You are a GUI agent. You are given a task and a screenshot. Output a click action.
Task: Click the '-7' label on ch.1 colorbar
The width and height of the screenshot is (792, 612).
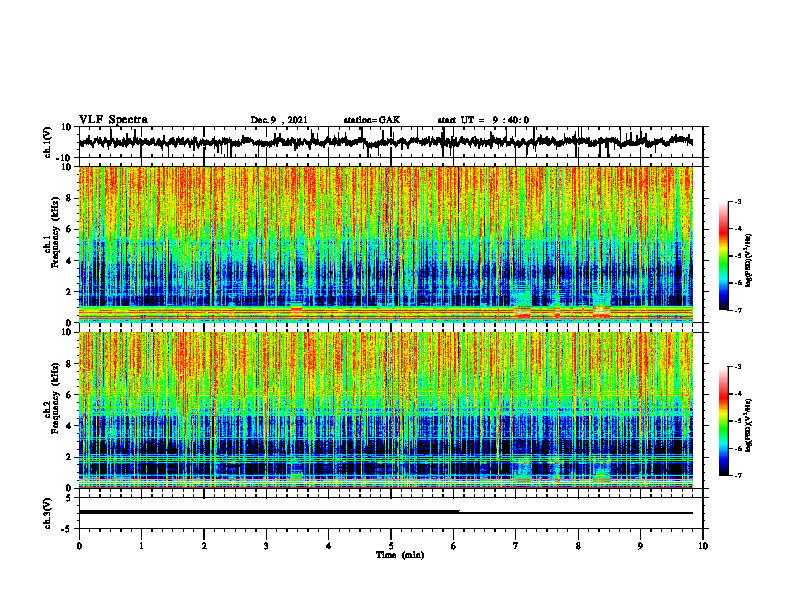737,310
